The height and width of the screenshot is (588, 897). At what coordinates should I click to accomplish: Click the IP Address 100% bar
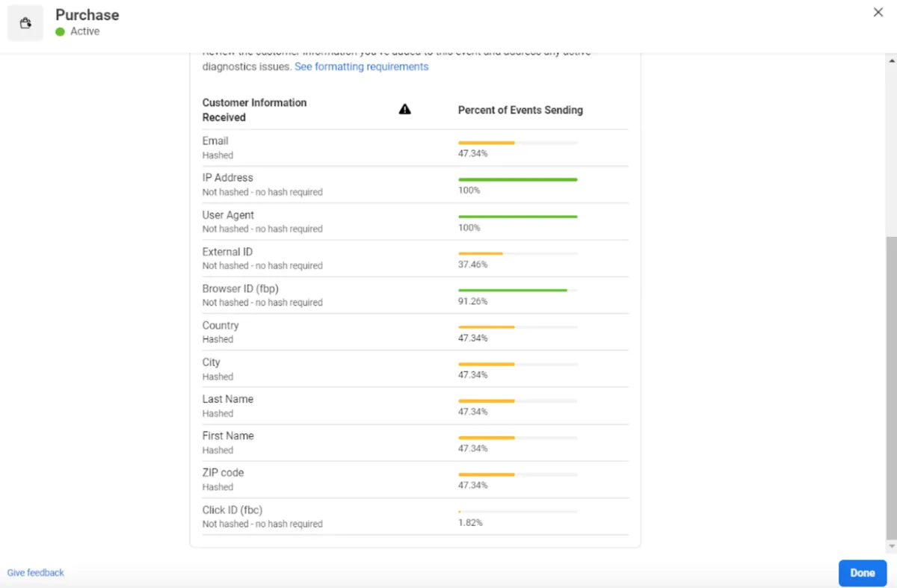coord(517,179)
